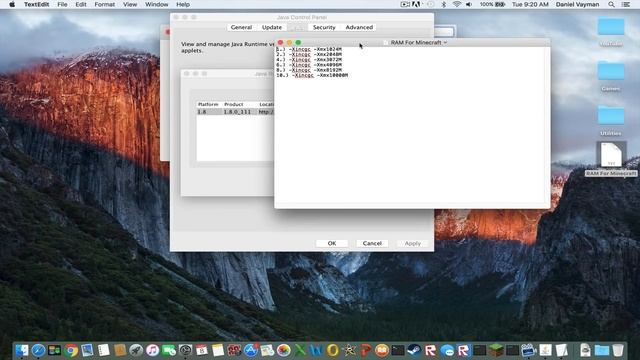Open the Trash in the dock
Viewport: 640px width, 360px height.
point(618,350)
